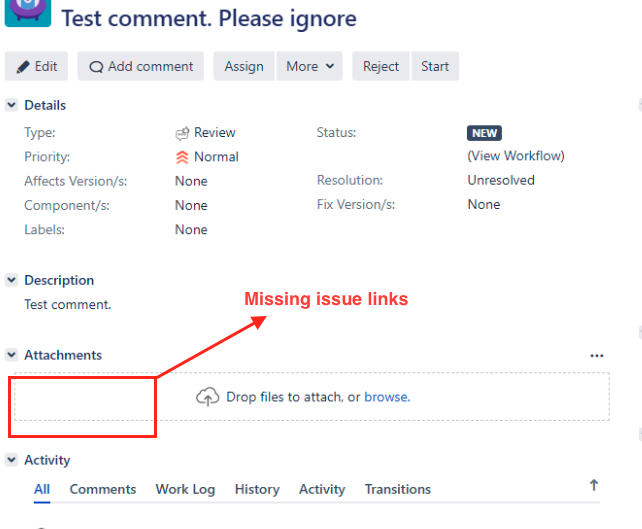The image size is (642, 529).
Task: Open the attachments three-dots options menu
Action: (x=597, y=355)
